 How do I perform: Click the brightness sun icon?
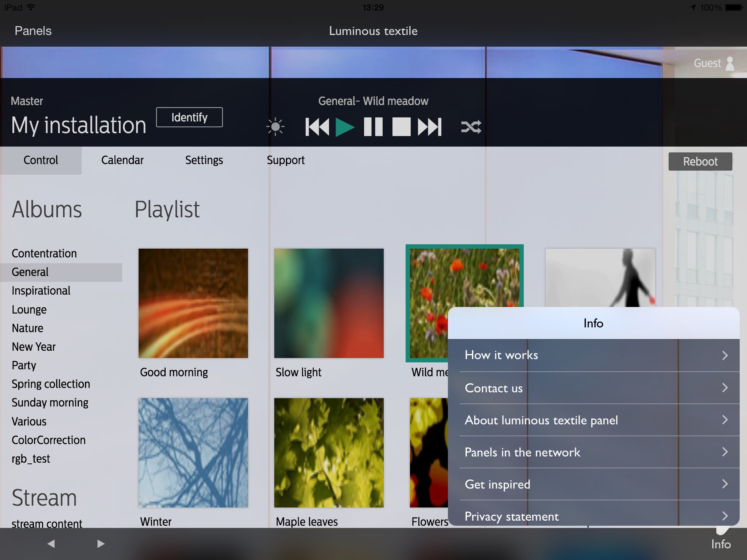275,127
